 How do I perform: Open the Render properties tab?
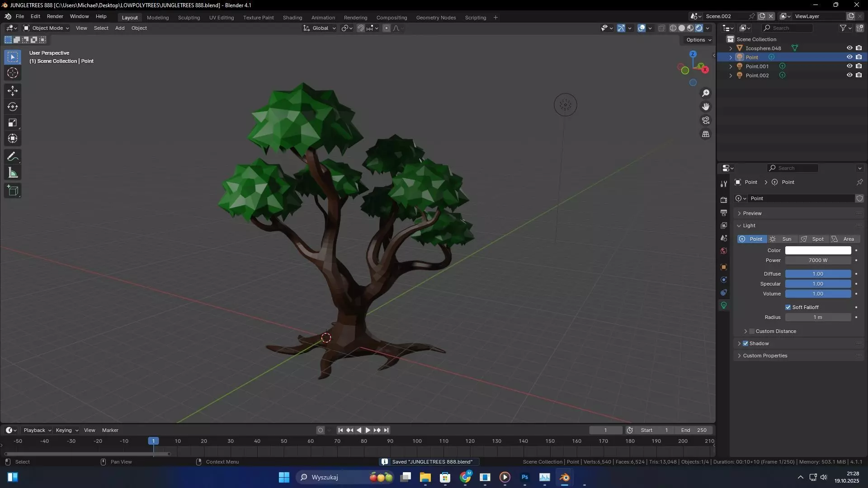(x=724, y=200)
